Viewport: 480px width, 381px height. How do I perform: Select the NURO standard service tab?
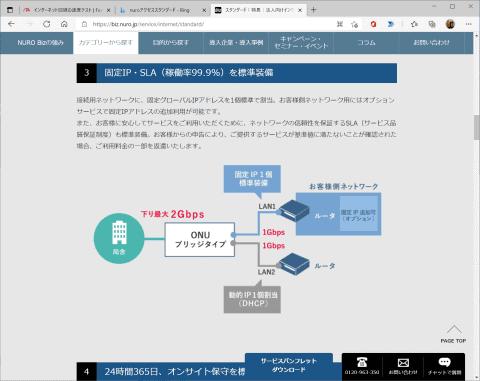click(258, 10)
